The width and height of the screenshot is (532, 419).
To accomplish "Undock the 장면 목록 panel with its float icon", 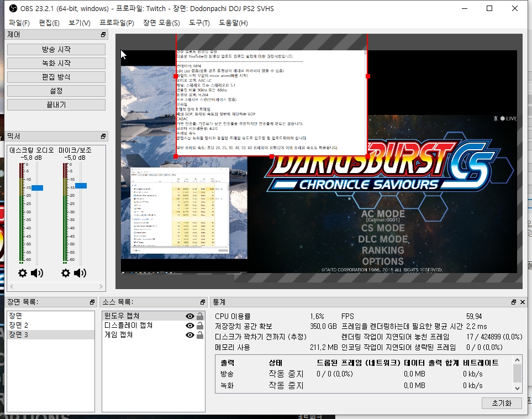I will 92,302.
